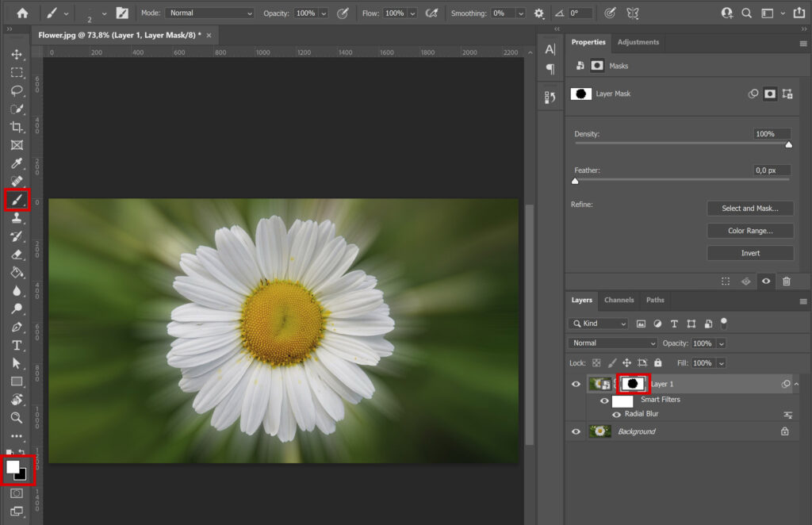Toggle pressure for opacity

point(343,13)
